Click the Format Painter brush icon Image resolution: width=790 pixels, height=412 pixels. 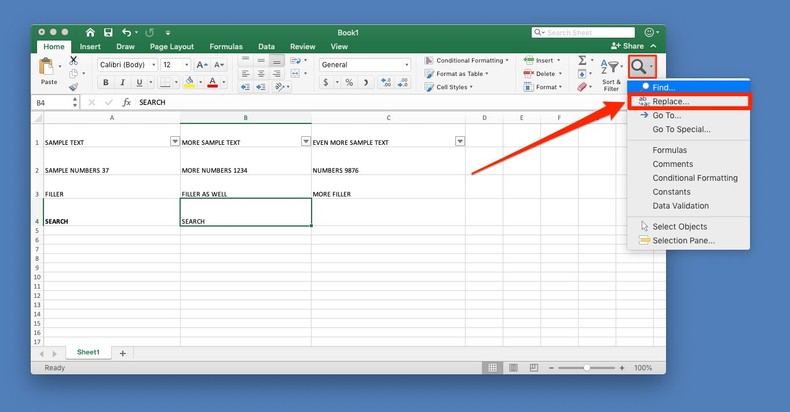[x=73, y=88]
